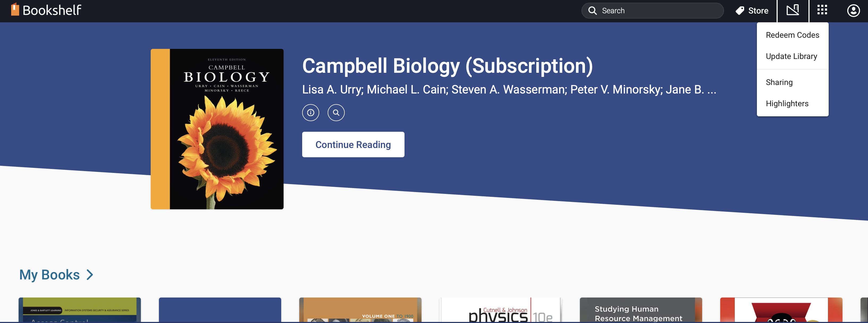Choose Update Library menu item
Screen dimensions: 868x323
click(791, 56)
